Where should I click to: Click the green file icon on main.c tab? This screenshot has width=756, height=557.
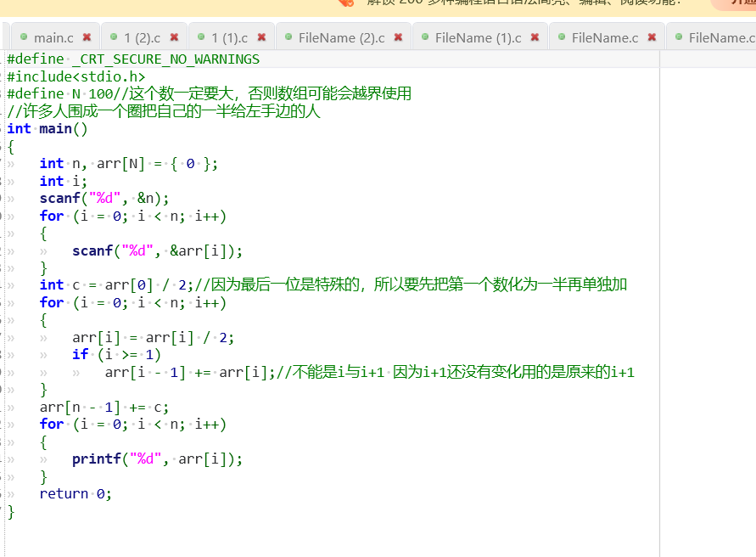pyautogui.click(x=24, y=37)
